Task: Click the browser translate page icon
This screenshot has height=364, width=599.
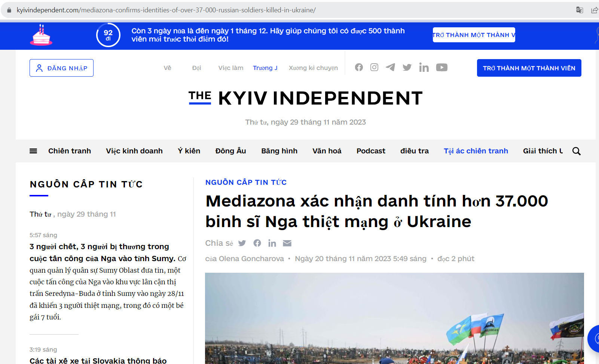Action: 580,10
